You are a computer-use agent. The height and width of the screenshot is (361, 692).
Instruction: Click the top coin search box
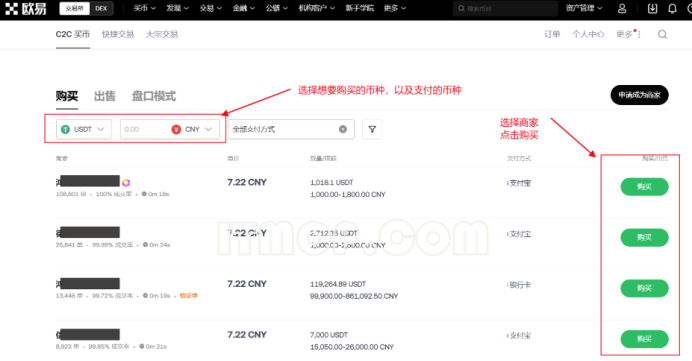pyautogui.click(x=505, y=8)
